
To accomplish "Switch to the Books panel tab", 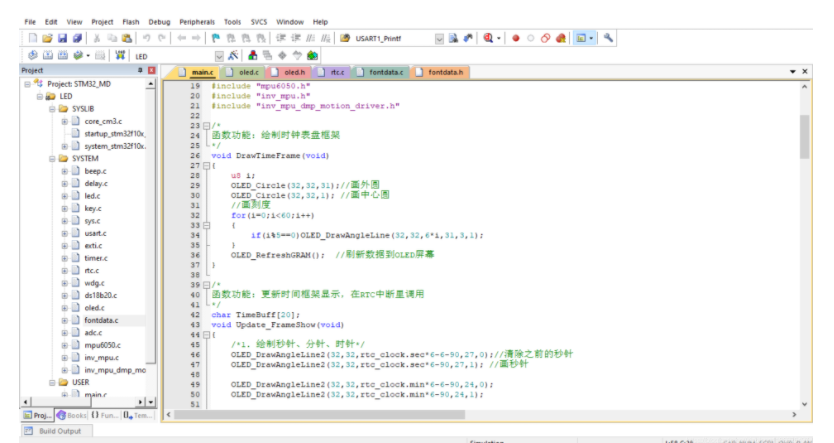I will pos(71,415).
